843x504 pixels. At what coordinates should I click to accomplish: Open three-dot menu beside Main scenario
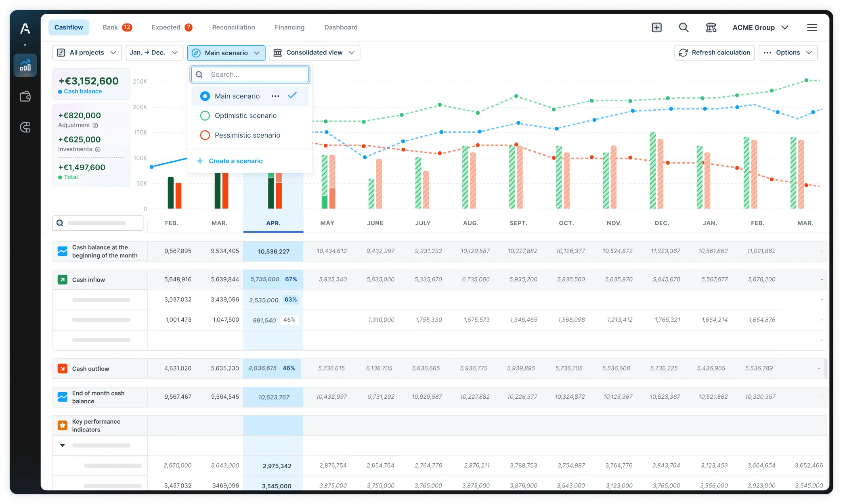pos(275,96)
